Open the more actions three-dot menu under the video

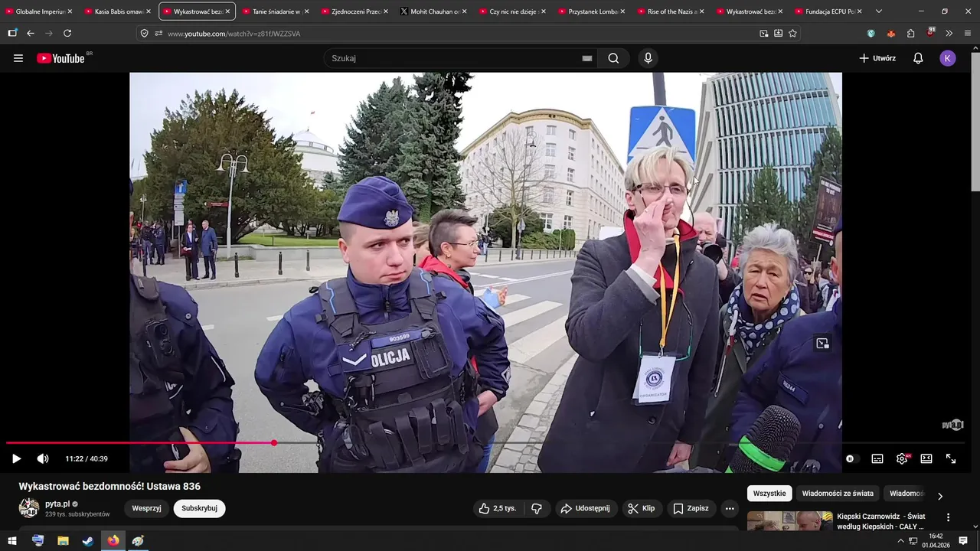(x=730, y=508)
